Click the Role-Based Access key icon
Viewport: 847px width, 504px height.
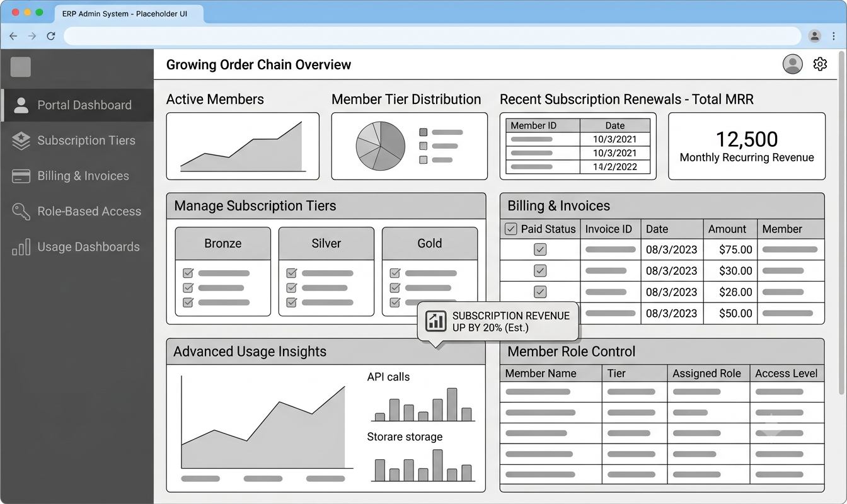coord(21,211)
